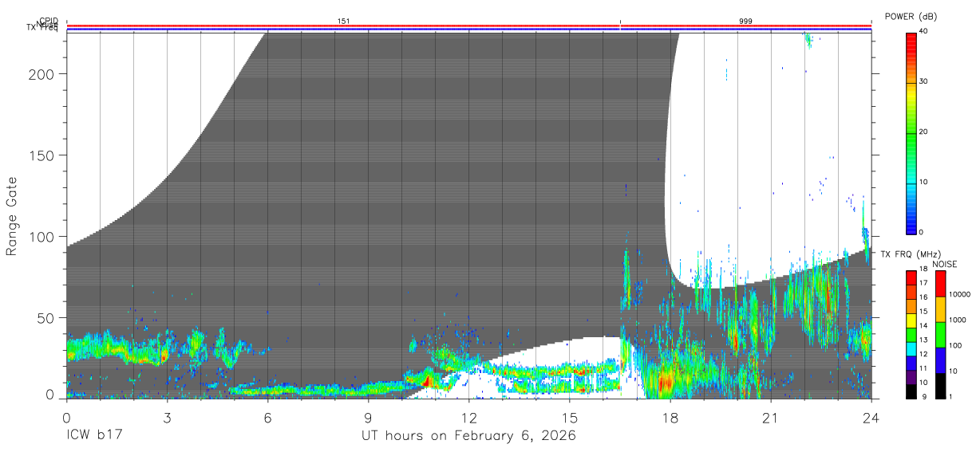Image resolution: width=980 pixels, height=452 pixels.
Task: Click the red noise bar above the plot
Action: (469, 26)
